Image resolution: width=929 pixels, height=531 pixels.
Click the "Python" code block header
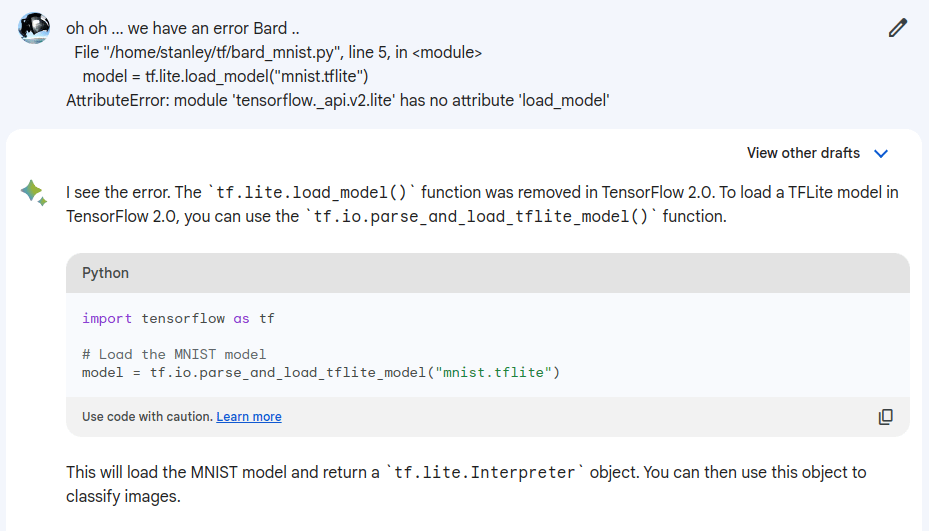pyautogui.click(x=105, y=273)
